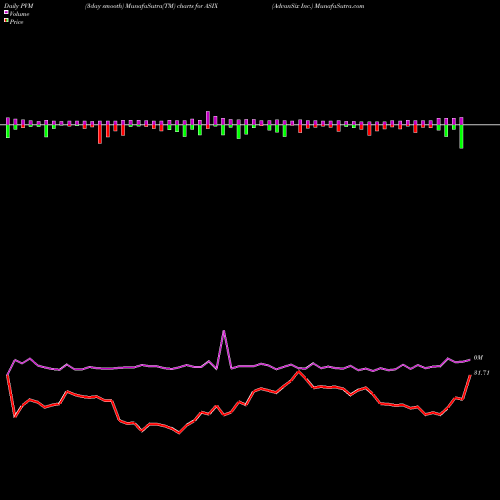
Task: Click the red price line peak
Action: pyautogui.click(x=299, y=372)
